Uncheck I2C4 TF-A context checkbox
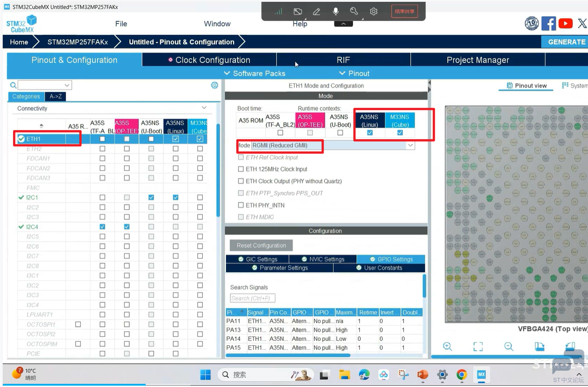Viewport: 588px width, 387px height. pyautogui.click(x=102, y=226)
